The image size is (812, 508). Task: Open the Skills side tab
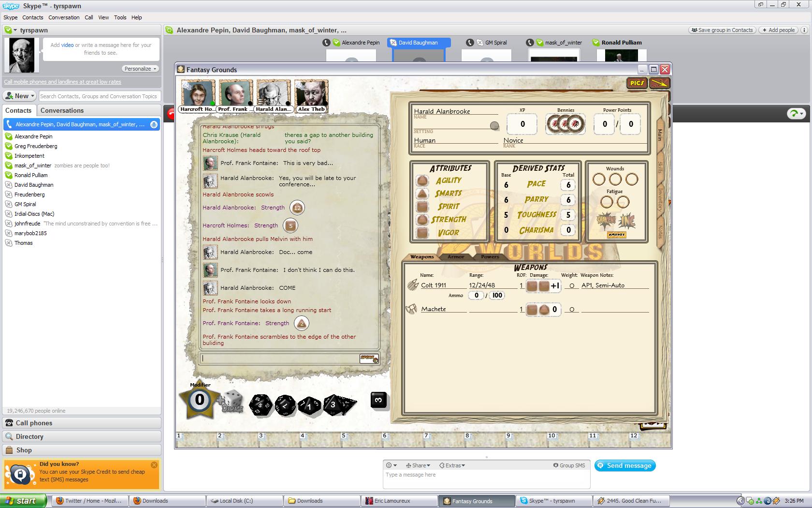(660, 168)
